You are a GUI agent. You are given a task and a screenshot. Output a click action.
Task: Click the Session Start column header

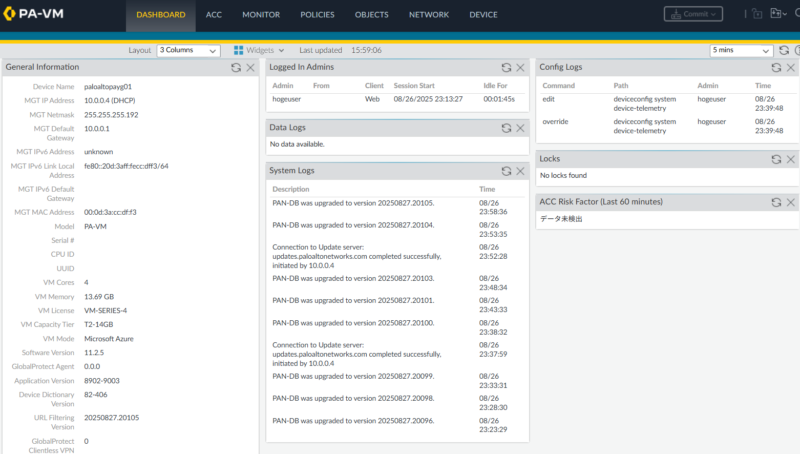(x=414, y=86)
